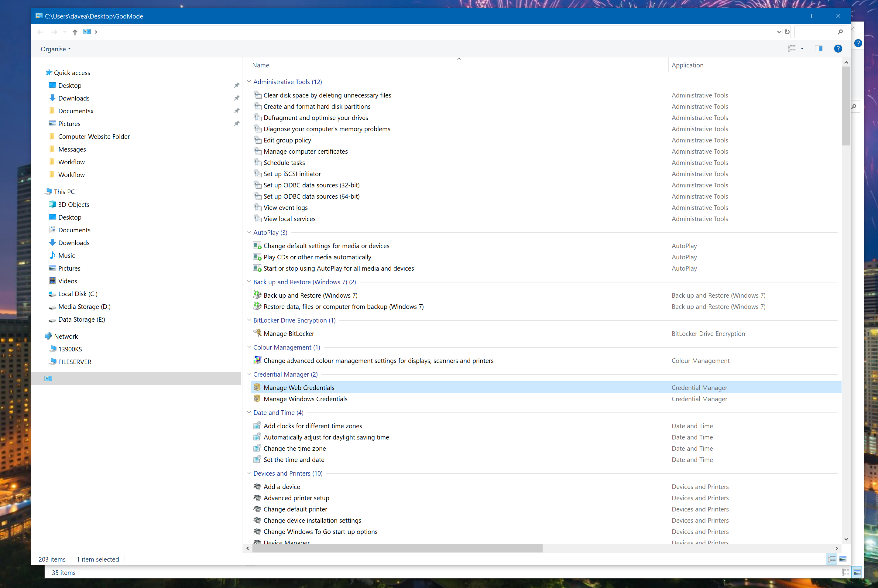The image size is (878, 588).
Task: Click the Back navigation arrow
Action: pos(40,32)
